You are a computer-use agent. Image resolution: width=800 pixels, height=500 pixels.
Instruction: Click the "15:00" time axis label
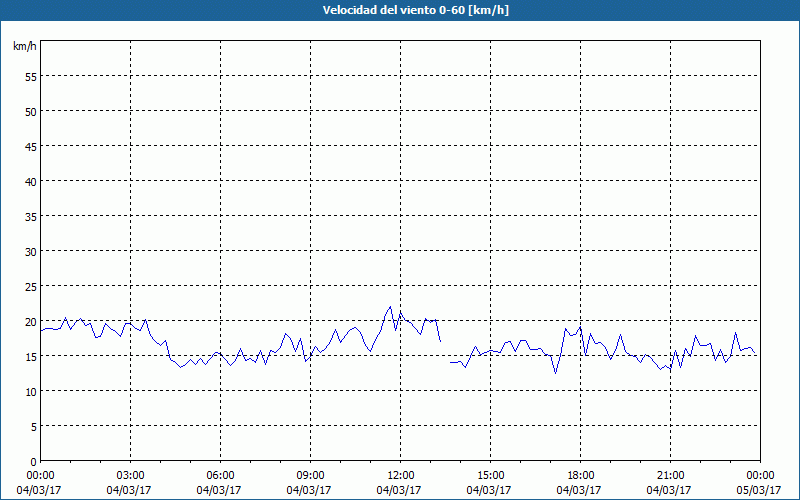[490, 476]
